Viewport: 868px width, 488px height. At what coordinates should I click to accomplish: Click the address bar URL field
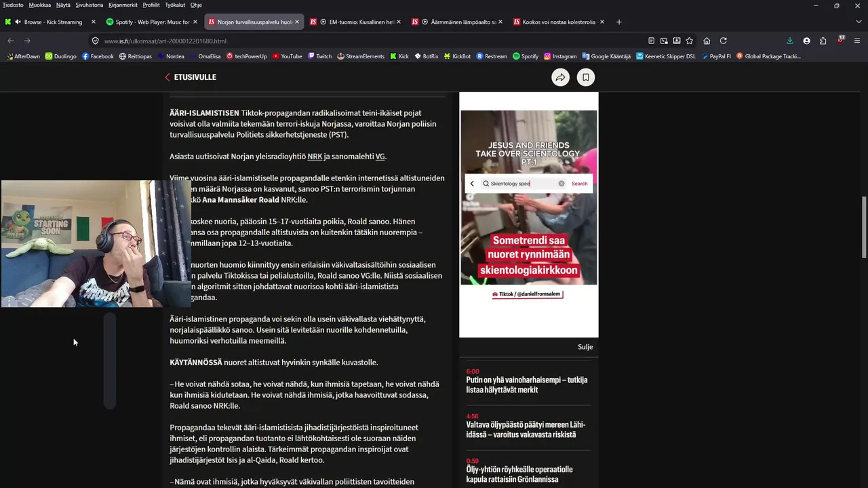click(366, 41)
